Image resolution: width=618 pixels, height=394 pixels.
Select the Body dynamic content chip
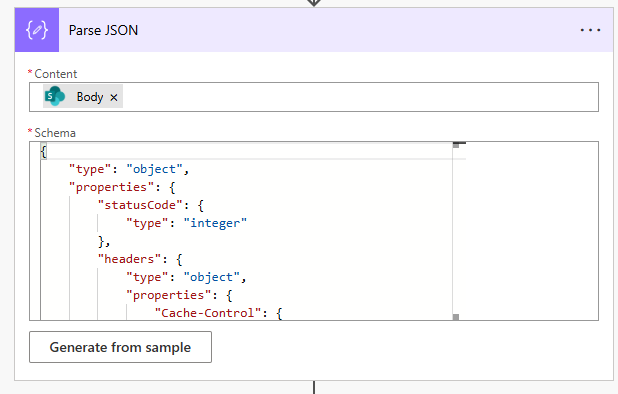pyautogui.click(x=83, y=96)
